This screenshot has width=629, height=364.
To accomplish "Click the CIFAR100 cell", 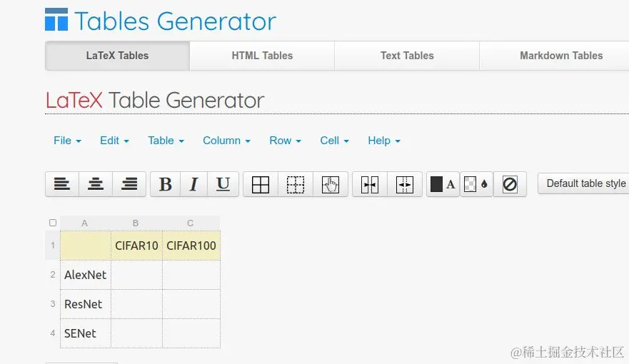I will (x=191, y=246).
